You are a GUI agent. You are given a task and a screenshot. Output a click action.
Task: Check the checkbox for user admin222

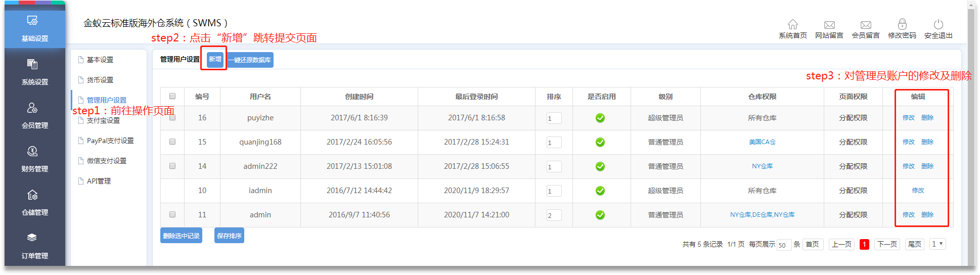click(172, 166)
